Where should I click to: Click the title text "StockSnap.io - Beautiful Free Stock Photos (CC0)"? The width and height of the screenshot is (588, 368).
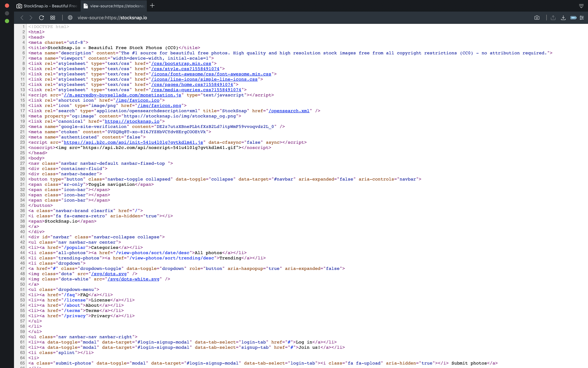pos(113,48)
